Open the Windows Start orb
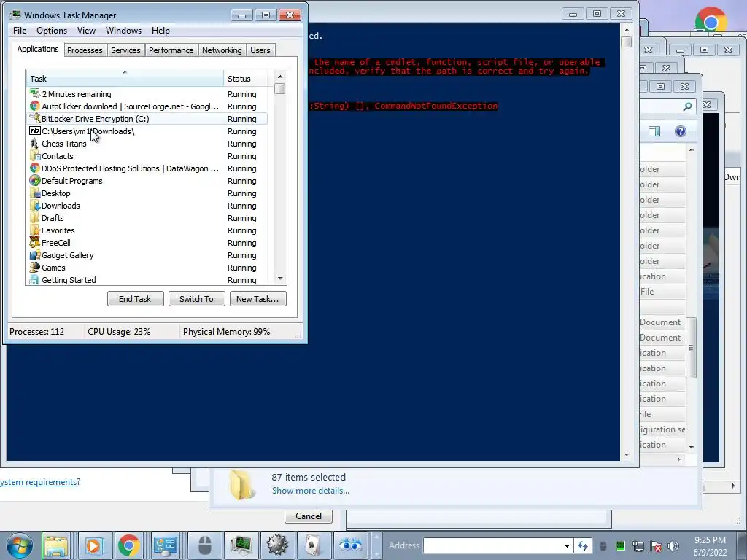 point(20,545)
